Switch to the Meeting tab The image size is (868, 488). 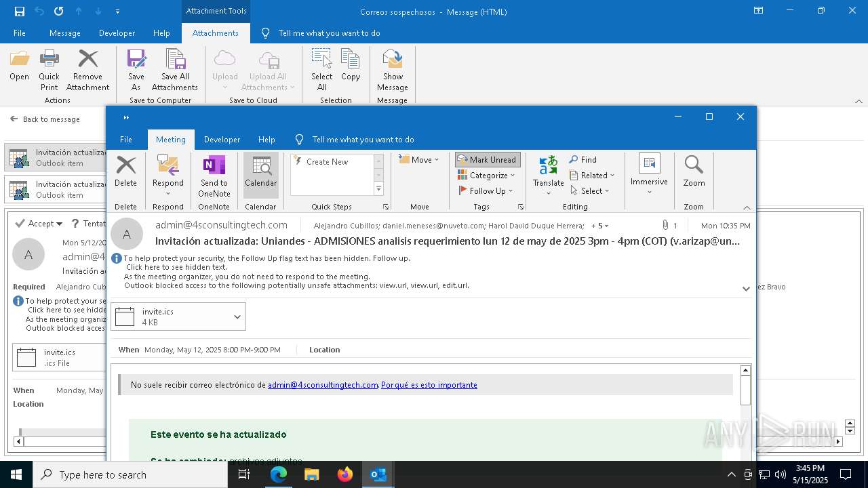click(171, 140)
